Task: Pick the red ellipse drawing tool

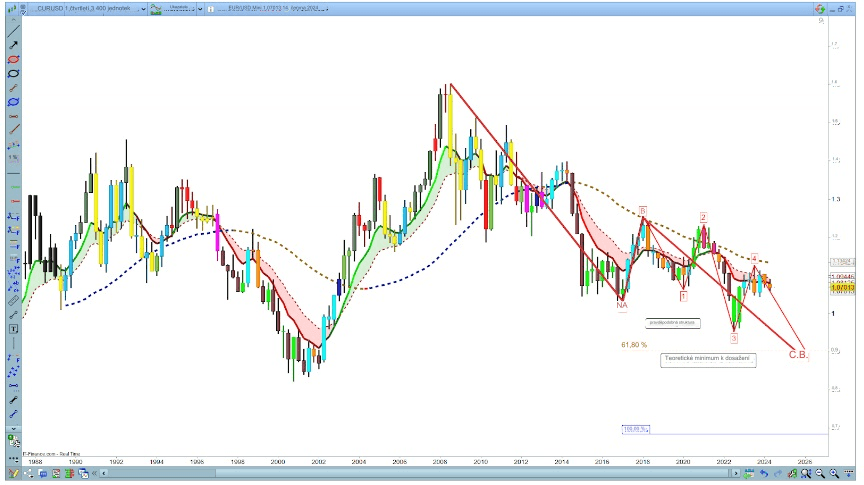Action: (13, 60)
